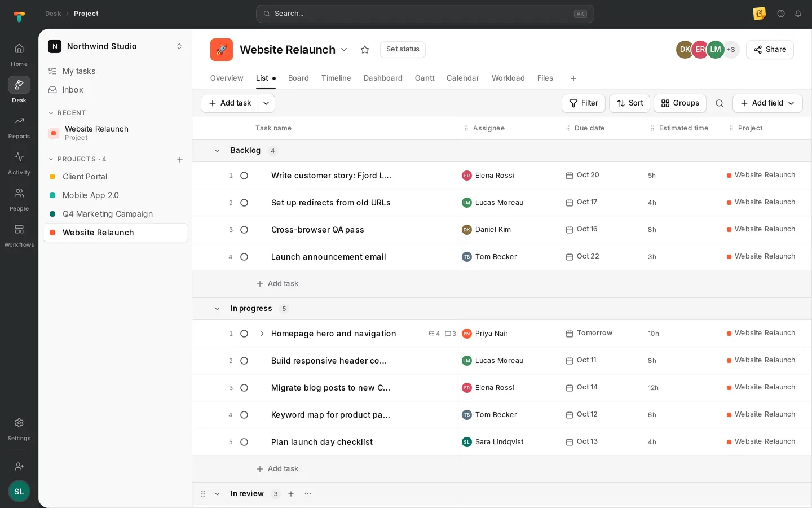Collapse the In progress group
This screenshot has width=812, height=508.
217,309
